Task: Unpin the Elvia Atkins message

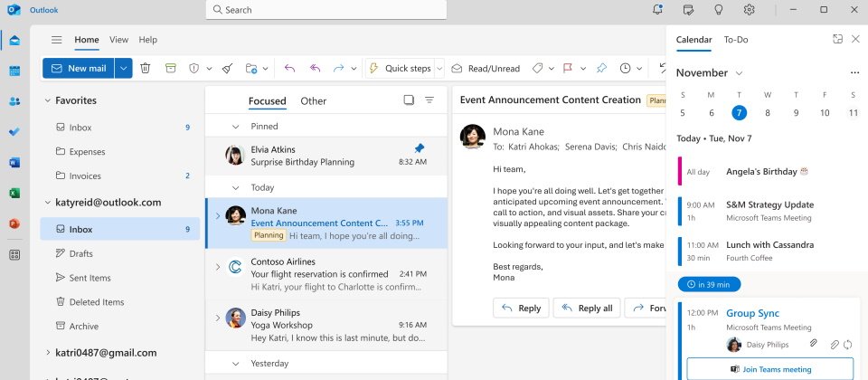Action: (x=419, y=148)
